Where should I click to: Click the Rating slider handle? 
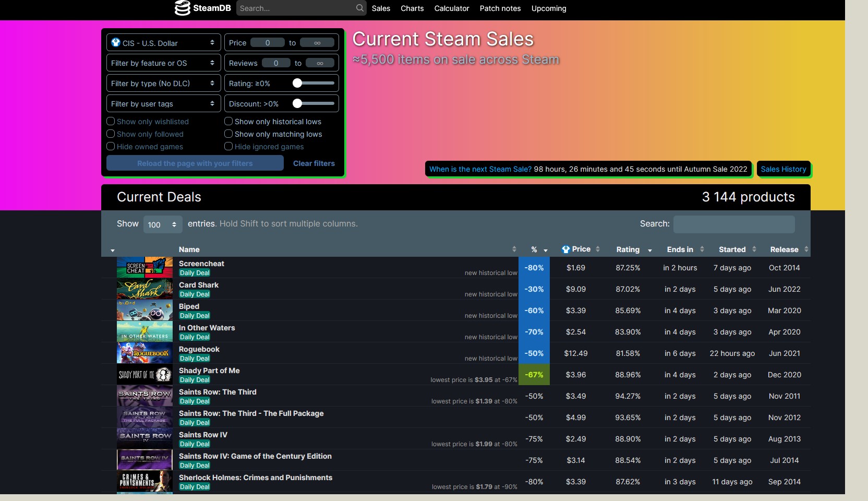pyautogui.click(x=297, y=83)
